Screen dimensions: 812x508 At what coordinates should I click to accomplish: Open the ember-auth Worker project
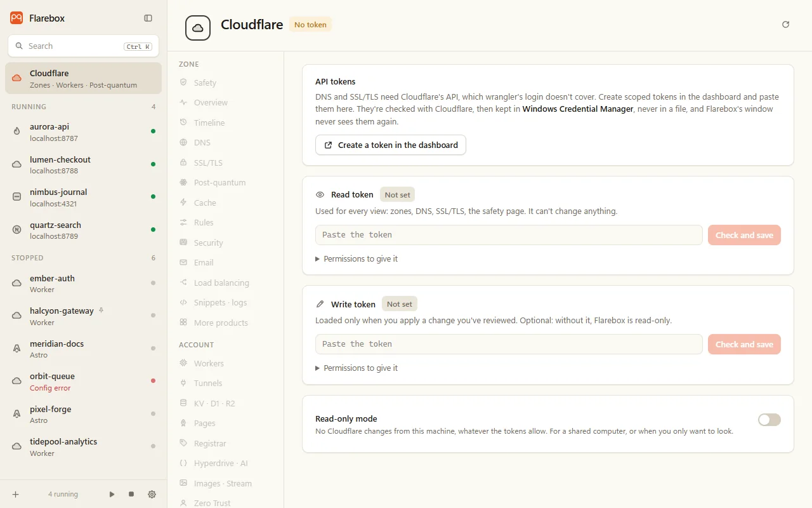pyautogui.click(x=83, y=283)
